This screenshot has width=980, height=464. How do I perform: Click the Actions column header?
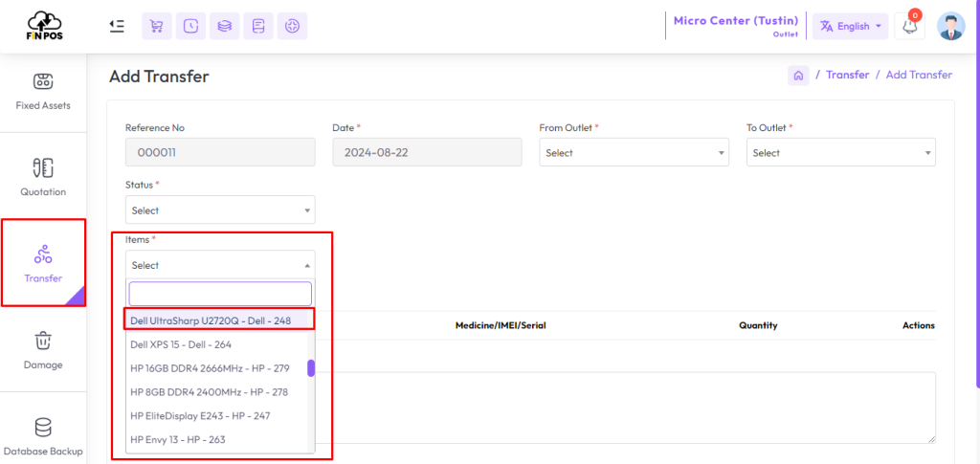(x=919, y=325)
